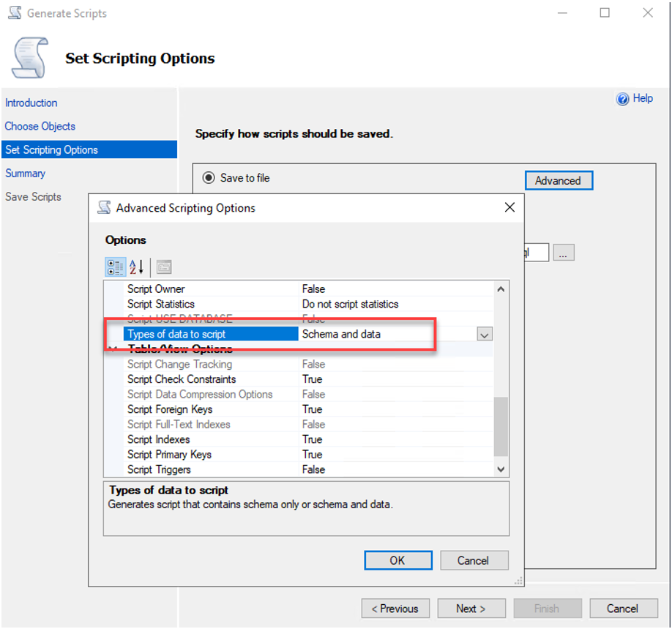The width and height of the screenshot is (672, 629).
Task: Select the Alphabetical sort icon
Action: coord(135,267)
